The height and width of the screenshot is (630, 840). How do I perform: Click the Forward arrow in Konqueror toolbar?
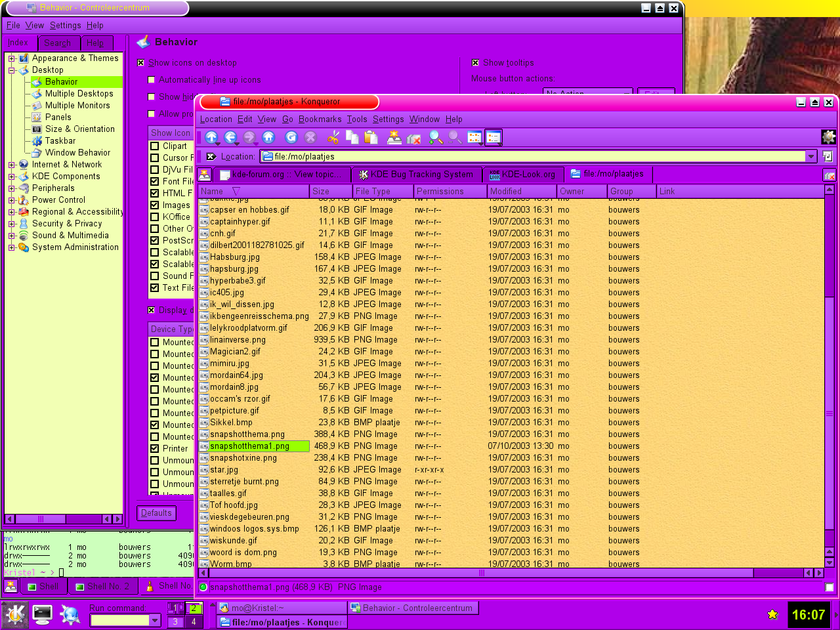coord(249,137)
